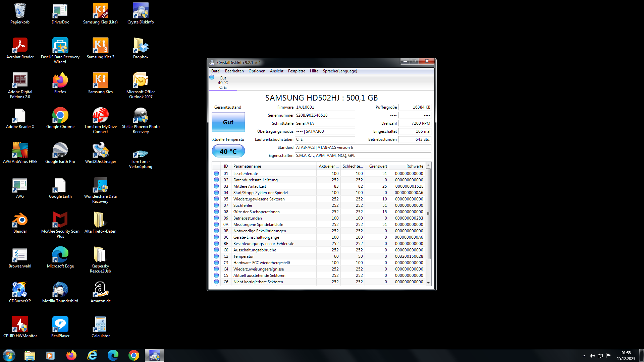Viewport: 644px width, 362px height.
Task: Open Firefox from the taskbar
Action: pos(71,355)
